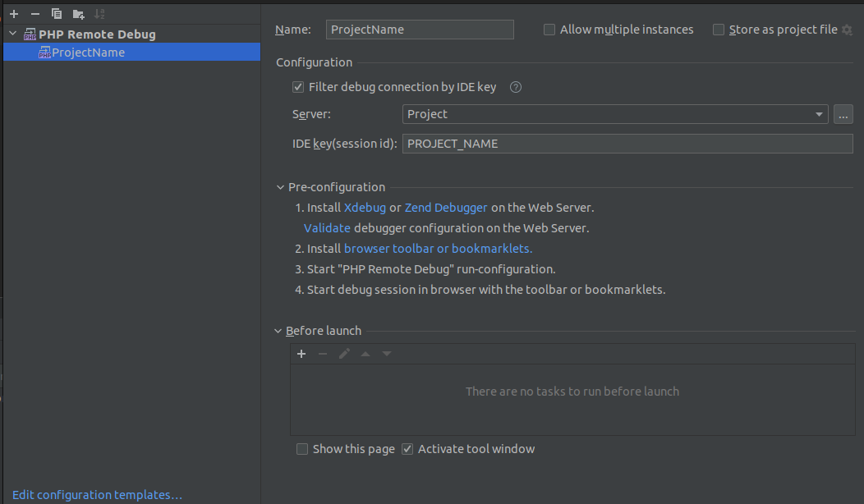
Task: Click inside the Name input field
Action: tap(419, 29)
